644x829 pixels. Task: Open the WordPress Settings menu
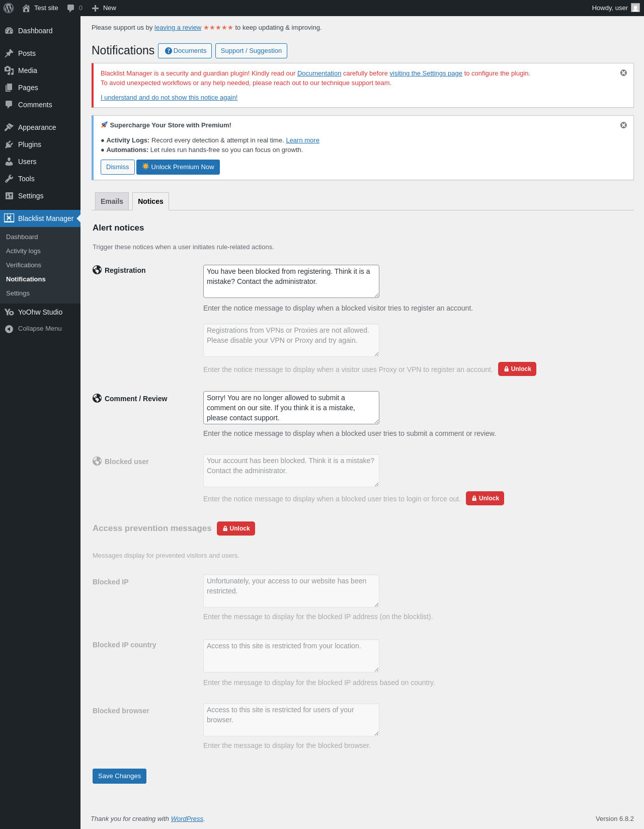(x=40, y=196)
